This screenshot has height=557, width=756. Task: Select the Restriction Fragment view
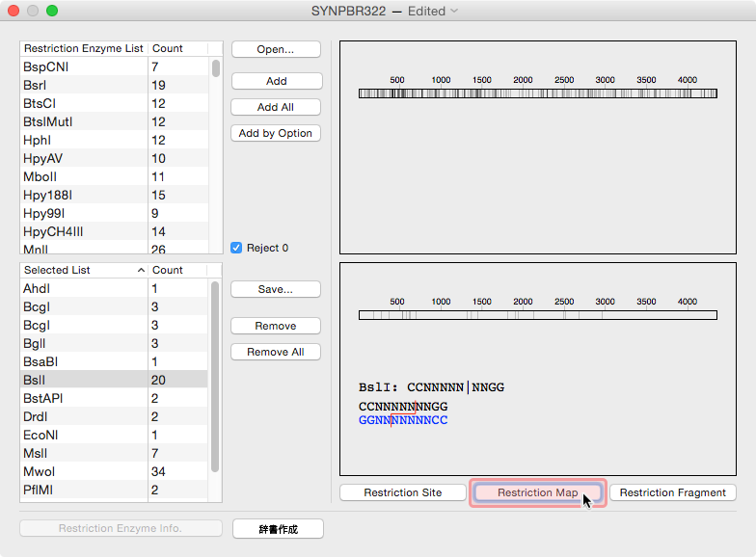click(x=672, y=492)
